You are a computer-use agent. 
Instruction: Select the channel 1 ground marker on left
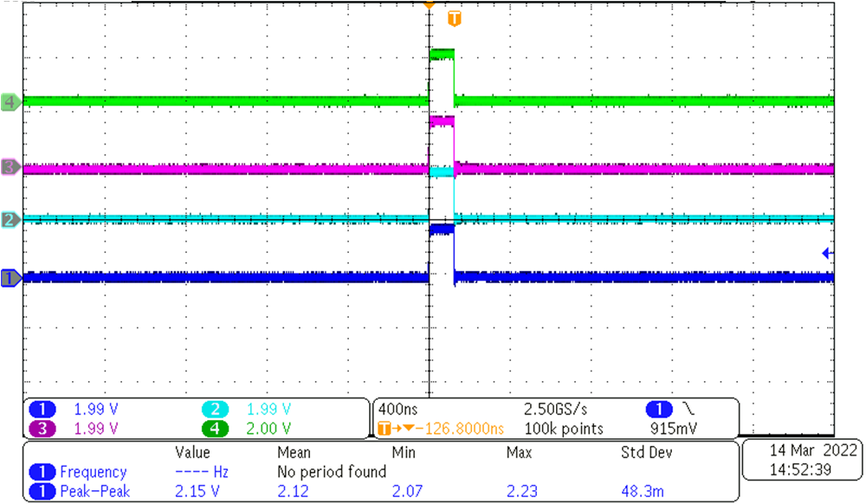[8, 279]
